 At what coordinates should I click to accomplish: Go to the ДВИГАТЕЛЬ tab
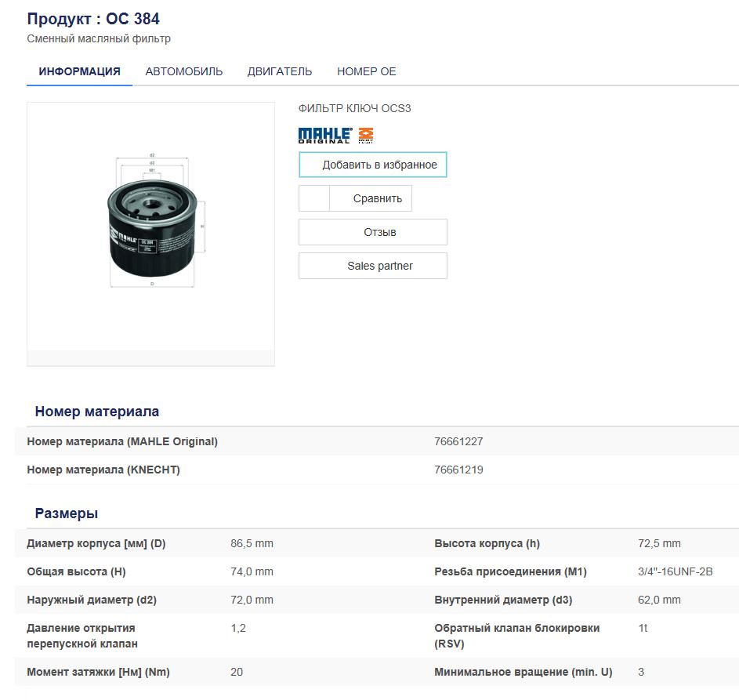coord(280,71)
